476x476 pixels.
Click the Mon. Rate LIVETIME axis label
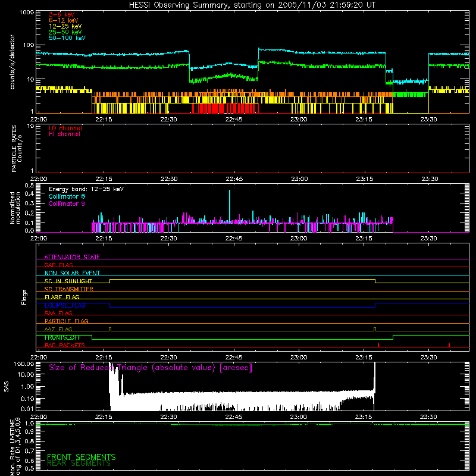click(15, 446)
